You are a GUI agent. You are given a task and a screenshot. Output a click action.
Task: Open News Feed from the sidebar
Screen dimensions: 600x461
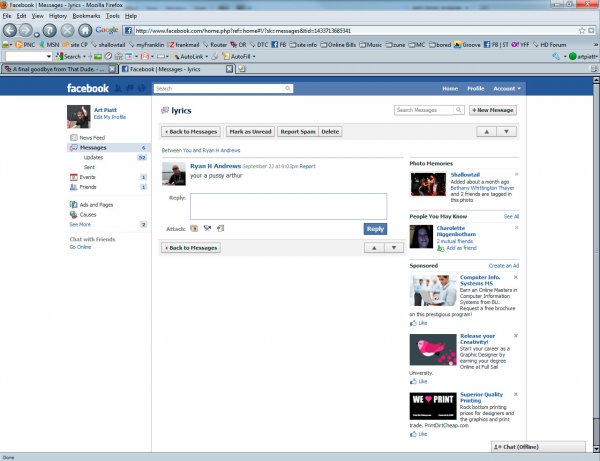coord(92,138)
